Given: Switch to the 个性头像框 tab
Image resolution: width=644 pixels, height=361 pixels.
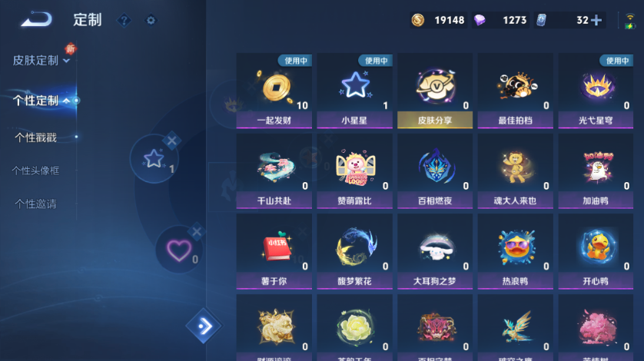Looking at the screenshot, I should click(35, 171).
